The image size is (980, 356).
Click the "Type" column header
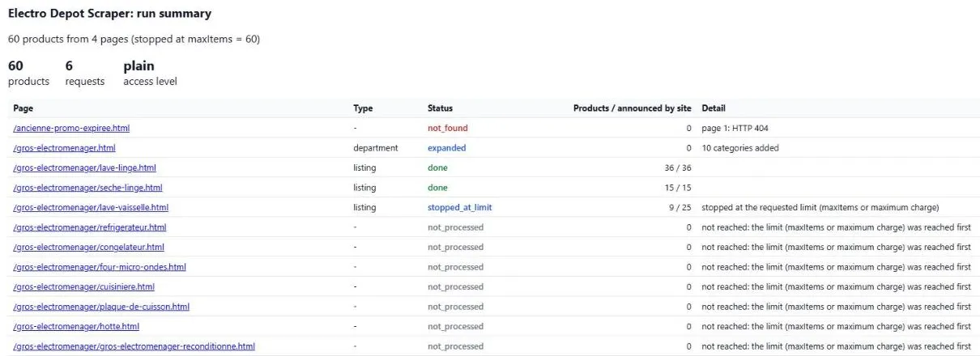363,108
